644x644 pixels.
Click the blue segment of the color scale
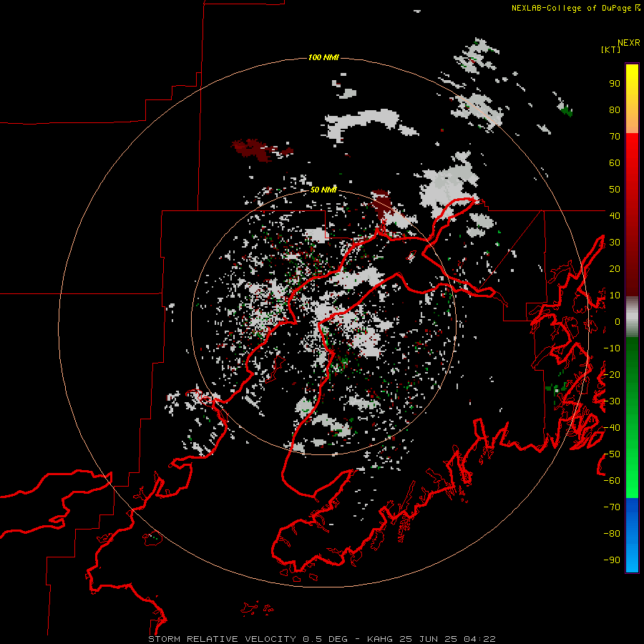pyautogui.click(x=632, y=534)
